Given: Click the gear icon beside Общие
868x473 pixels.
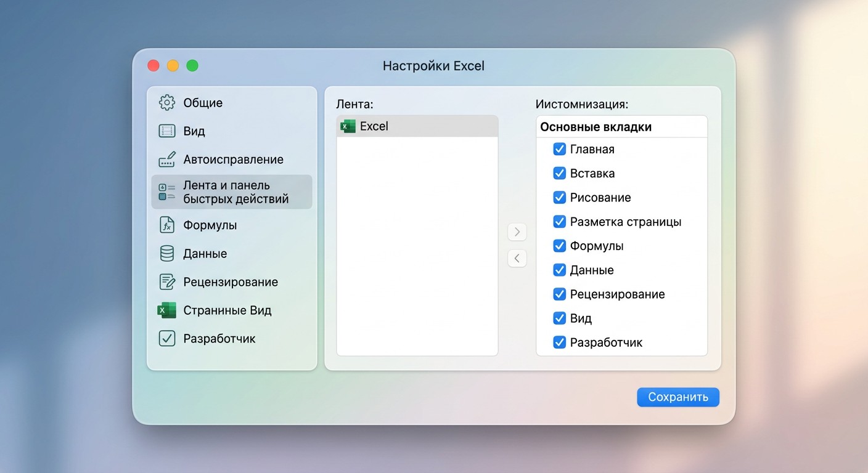Looking at the screenshot, I should (x=167, y=103).
